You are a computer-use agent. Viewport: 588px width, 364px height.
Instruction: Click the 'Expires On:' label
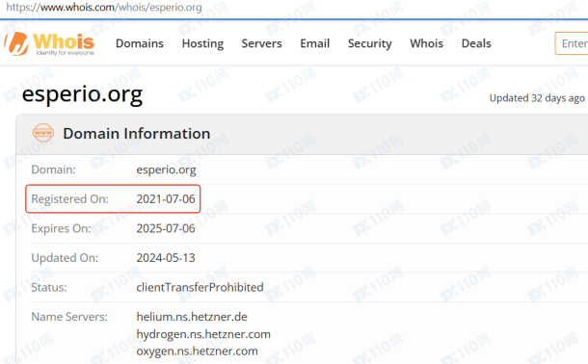pyautogui.click(x=61, y=228)
